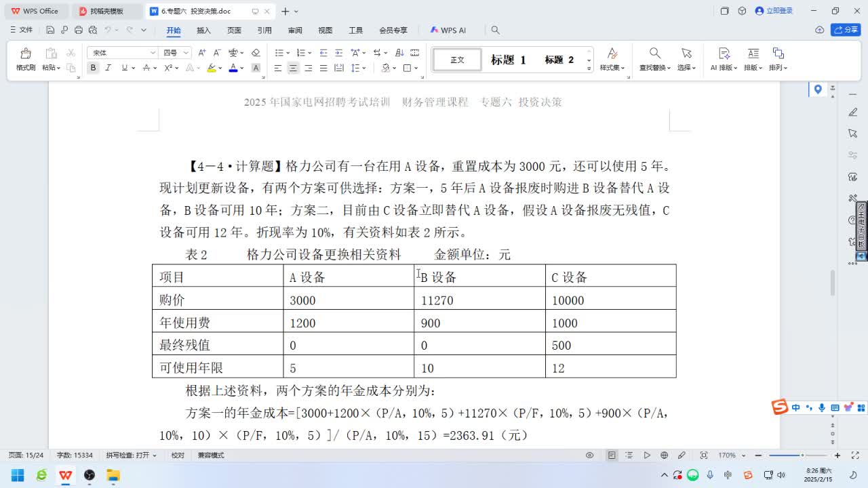
Task: Click the text highlight color swatch
Action: point(212,68)
